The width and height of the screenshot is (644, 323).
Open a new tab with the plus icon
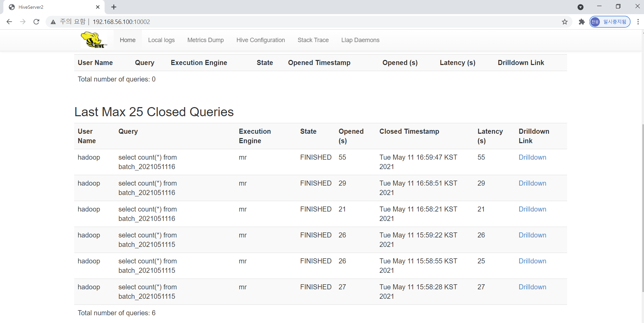tap(114, 7)
